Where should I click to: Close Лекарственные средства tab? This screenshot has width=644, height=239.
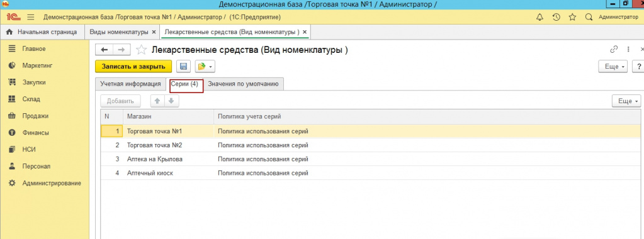point(304,32)
